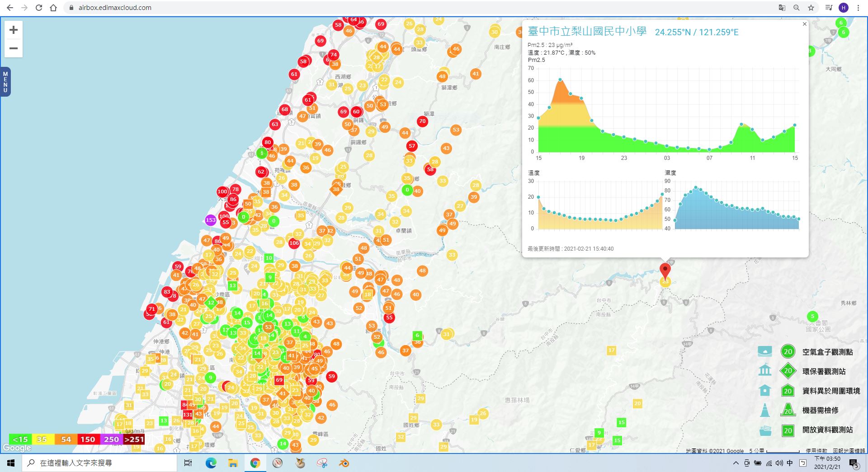Show hidden system tray icons
868x472 pixels.
click(736, 463)
